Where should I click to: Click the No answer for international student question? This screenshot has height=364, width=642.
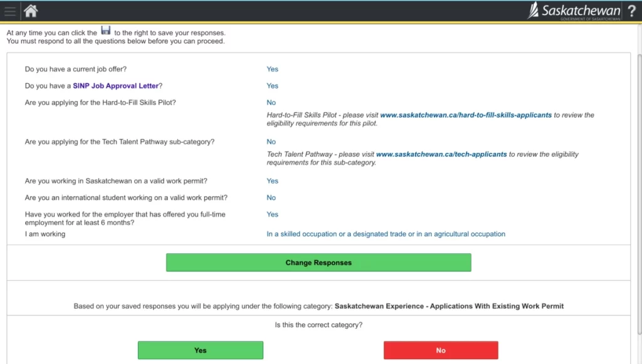[x=271, y=197]
